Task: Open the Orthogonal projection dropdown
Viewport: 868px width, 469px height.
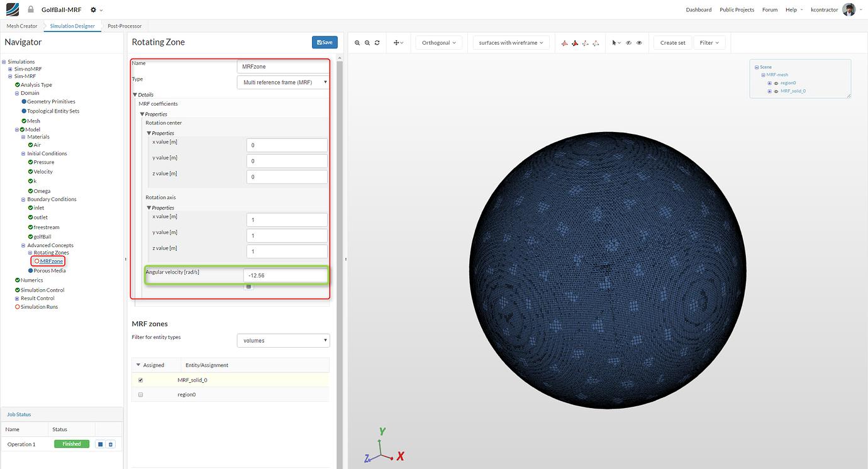Action: coord(438,42)
